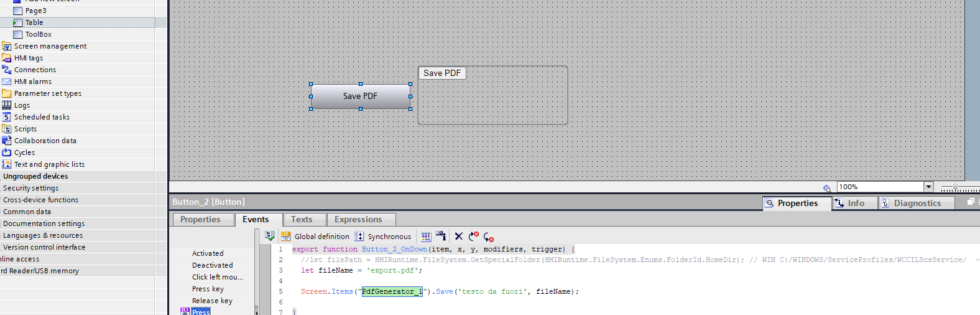Toggle the Synchronous script mode

[389, 237]
